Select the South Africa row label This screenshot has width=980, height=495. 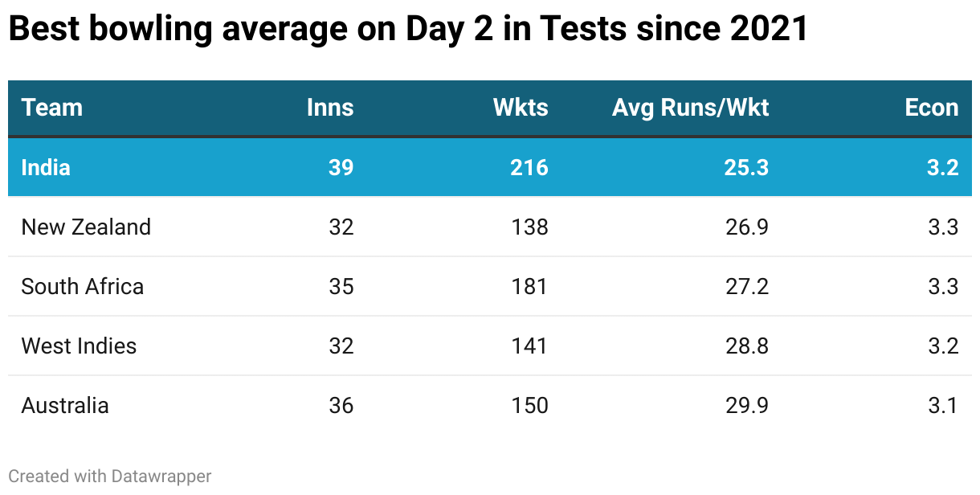click(x=83, y=286)
